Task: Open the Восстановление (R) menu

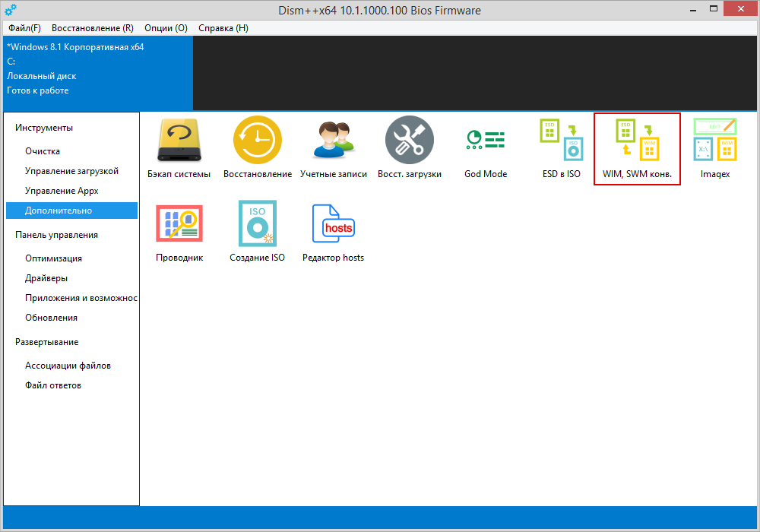Action: (93, 28)
